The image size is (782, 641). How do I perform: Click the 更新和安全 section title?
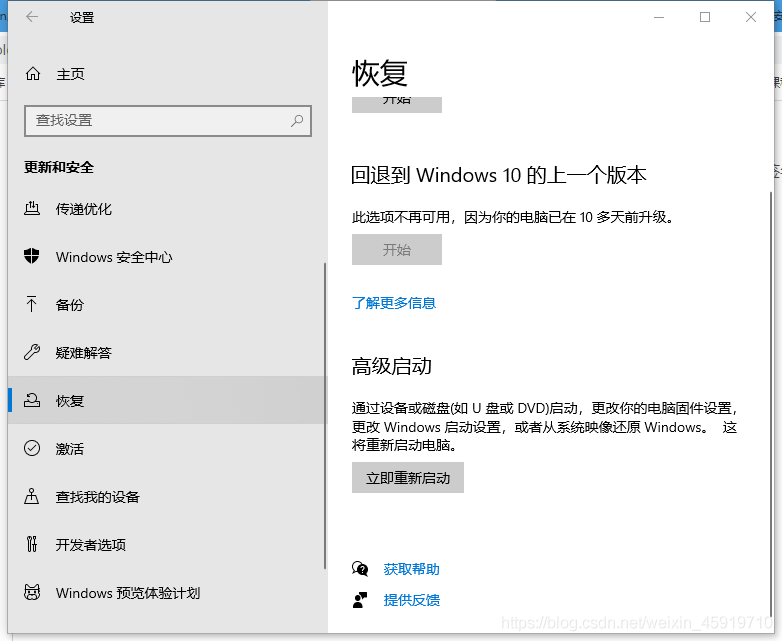(x=59, y=167)
